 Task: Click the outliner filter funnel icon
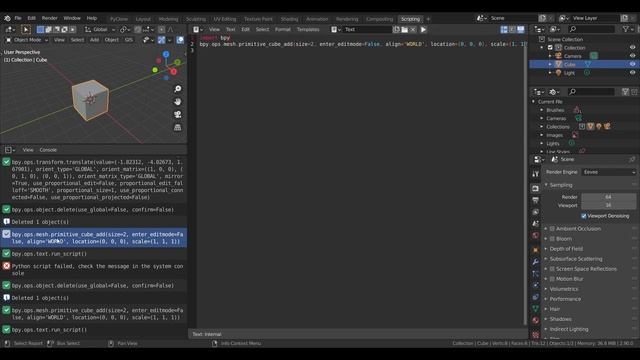coord(626,29)
